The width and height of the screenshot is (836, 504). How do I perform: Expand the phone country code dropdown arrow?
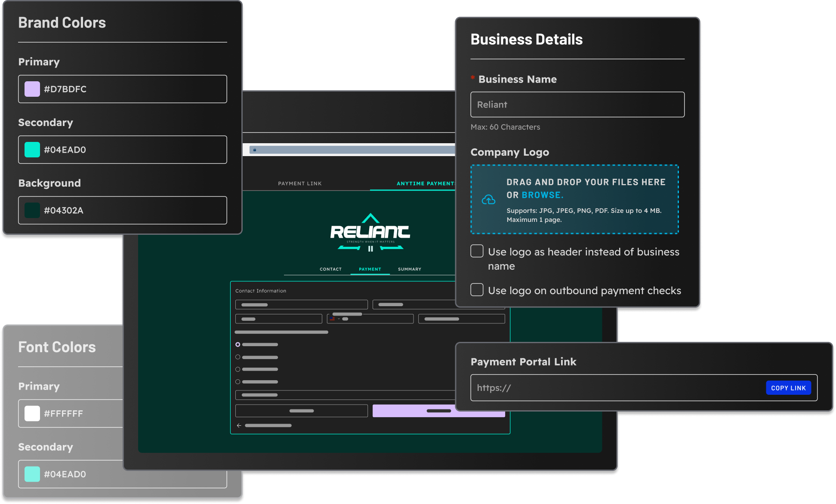coord(339,319)
